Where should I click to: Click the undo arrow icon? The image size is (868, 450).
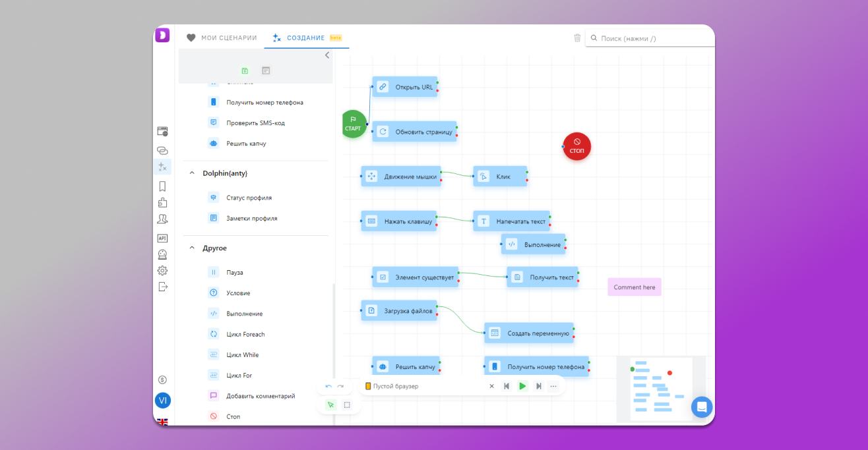328,386
